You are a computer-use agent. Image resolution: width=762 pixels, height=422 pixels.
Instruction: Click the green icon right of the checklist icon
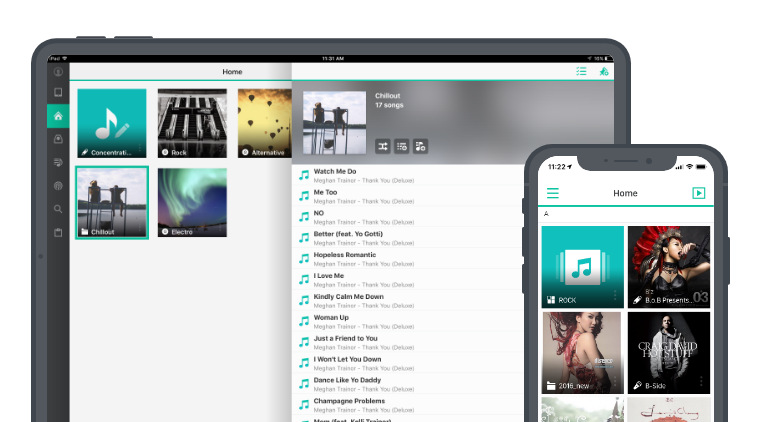[604, 71]
